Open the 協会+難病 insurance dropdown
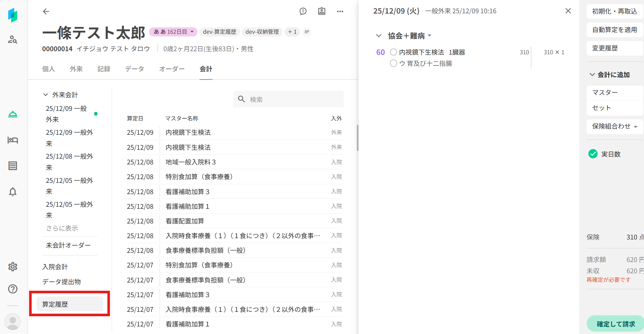The image size is (644, 334). coord(410,36)
